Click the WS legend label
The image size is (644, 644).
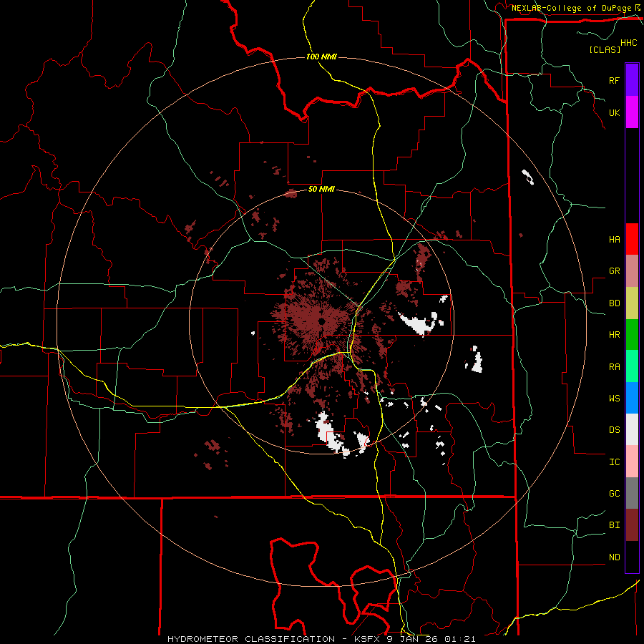(614, 399)
